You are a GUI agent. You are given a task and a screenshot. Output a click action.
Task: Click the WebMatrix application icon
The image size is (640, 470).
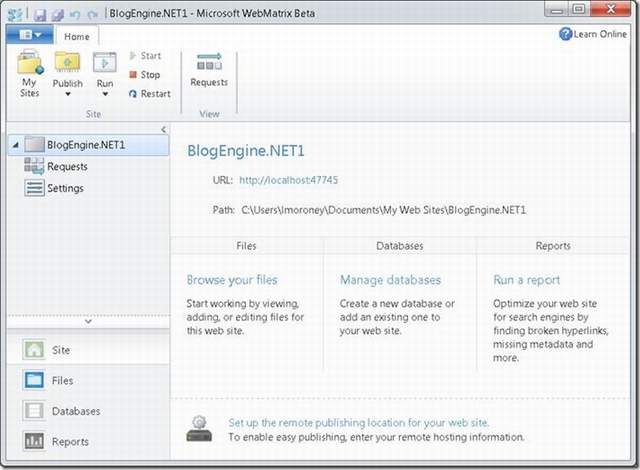tap(16, 14)
